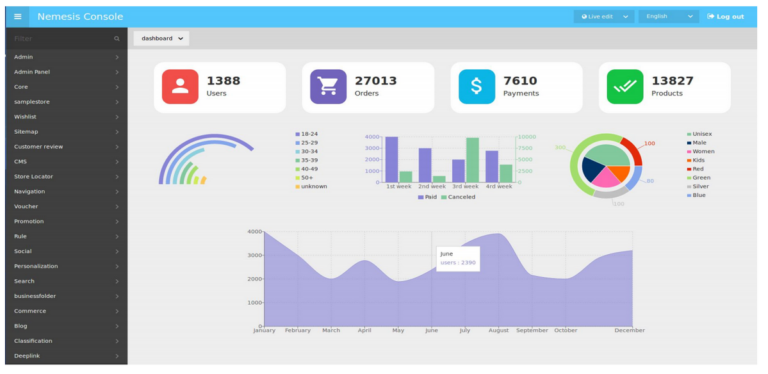
Task: Click 13827 Products count
Action: tap(672, 81)
